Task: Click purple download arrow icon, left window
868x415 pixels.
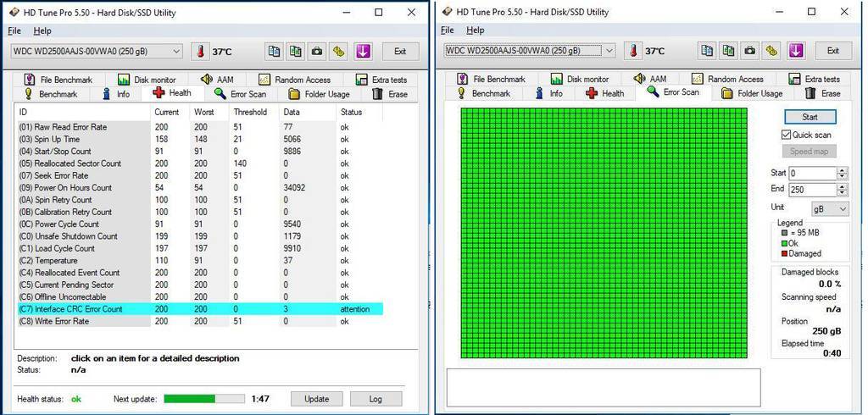Action: click(x=363, y=52)
